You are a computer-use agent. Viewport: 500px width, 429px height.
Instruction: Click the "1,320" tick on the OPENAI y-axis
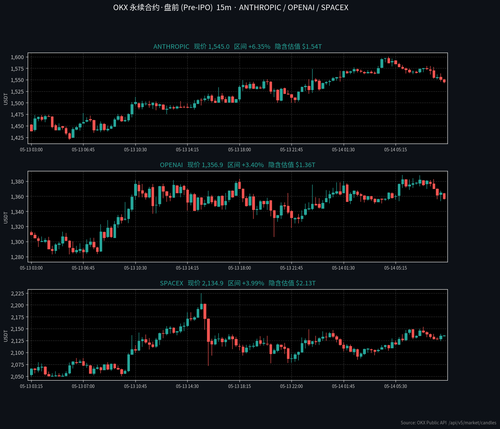coord(17,227)
